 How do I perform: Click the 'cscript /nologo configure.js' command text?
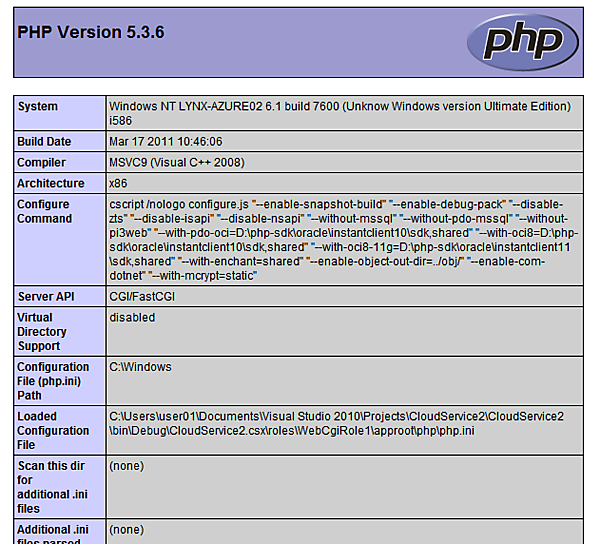(344, 240)
